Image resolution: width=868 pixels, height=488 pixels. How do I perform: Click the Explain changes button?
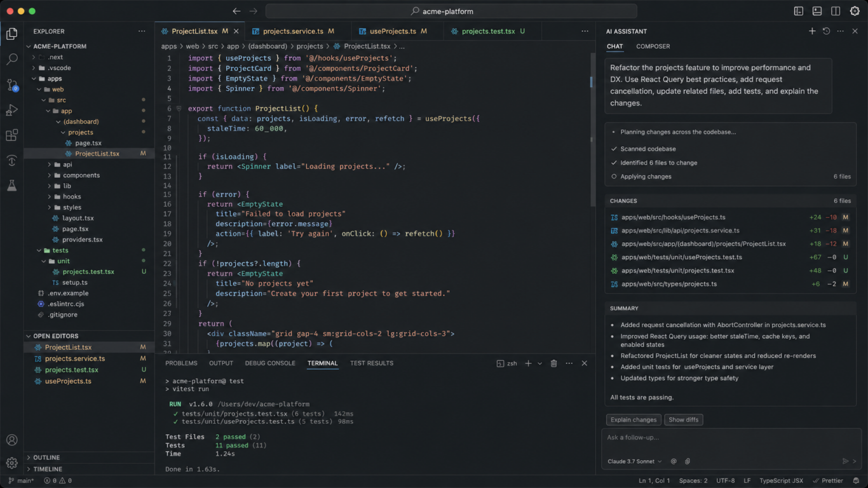[x=634, y=419]
